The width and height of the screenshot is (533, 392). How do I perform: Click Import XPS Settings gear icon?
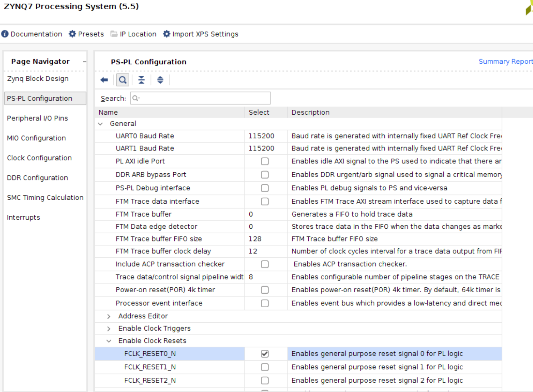click(166, 34)
